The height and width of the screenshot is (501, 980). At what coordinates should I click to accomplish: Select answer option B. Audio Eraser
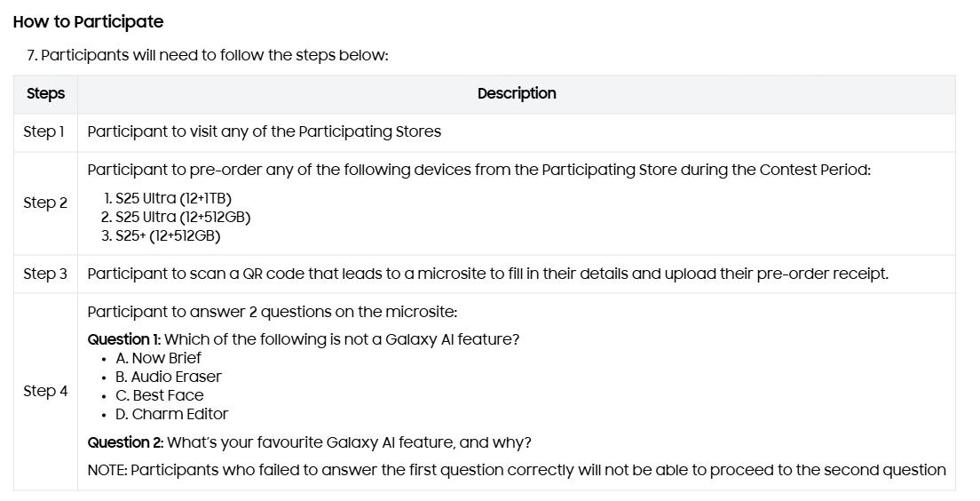tap(168, 377)
